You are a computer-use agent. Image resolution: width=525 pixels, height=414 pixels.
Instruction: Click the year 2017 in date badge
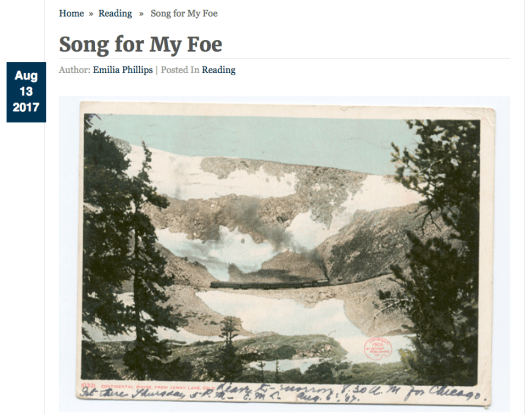click(26, 107)
